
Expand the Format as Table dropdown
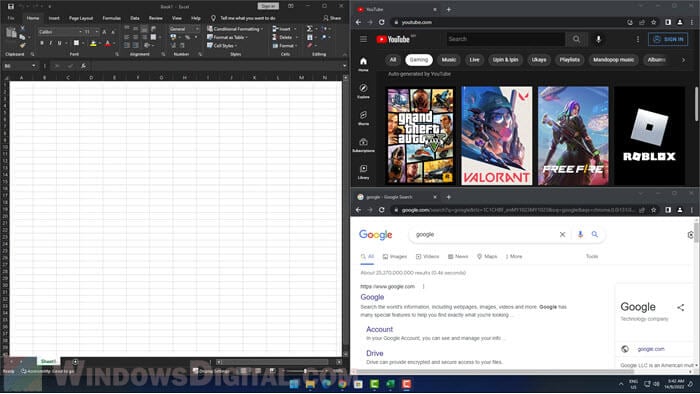pos(247,37)
